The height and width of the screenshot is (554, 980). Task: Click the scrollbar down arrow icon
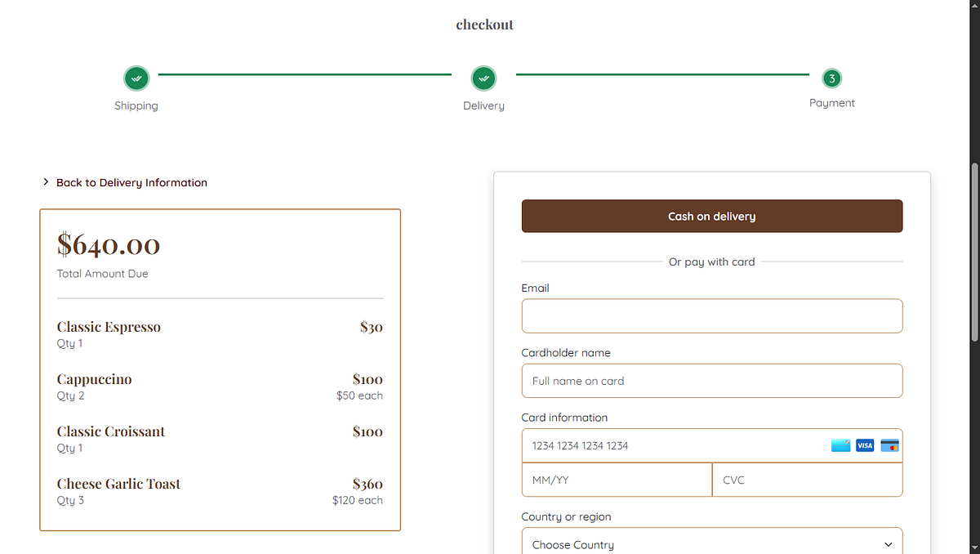[x=974, y=547]
